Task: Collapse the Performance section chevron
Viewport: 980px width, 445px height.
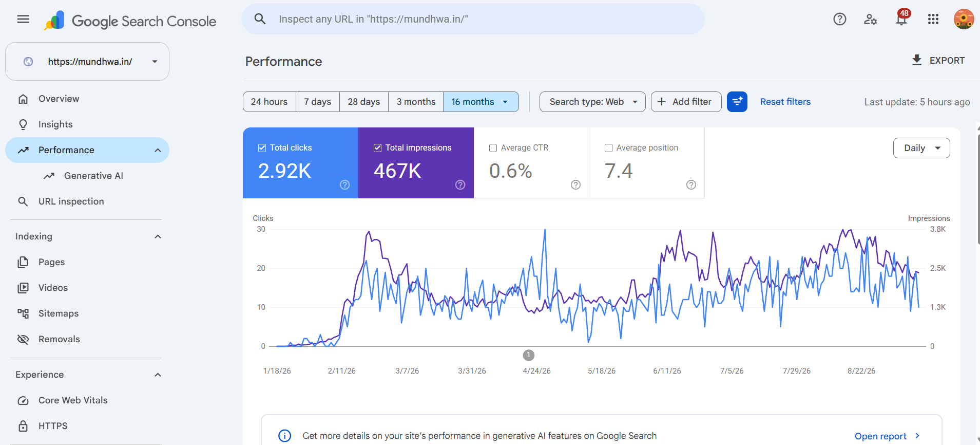Action: point(158,150)
